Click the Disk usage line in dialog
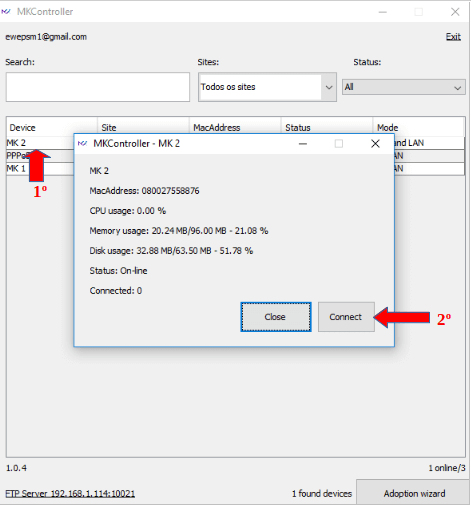 (171, 251)
